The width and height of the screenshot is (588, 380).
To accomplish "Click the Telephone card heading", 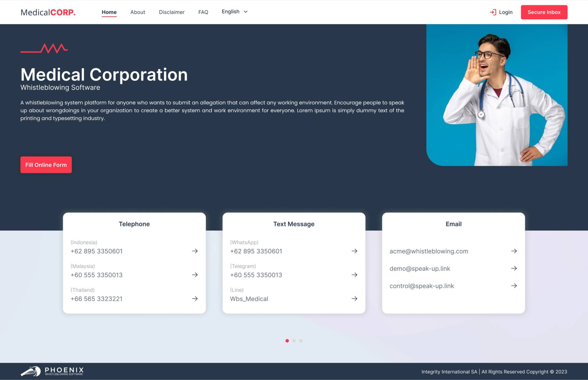I will point(134,224).
